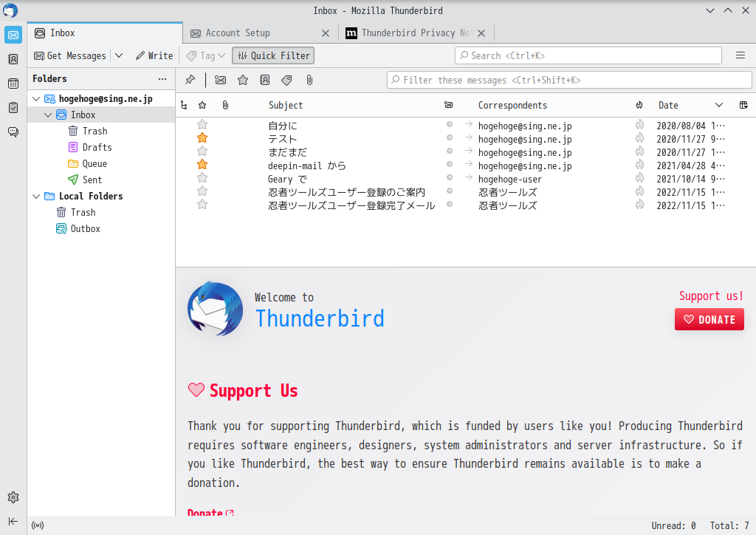
Task: Star the 自分に message
Action: tap(202, 125)
